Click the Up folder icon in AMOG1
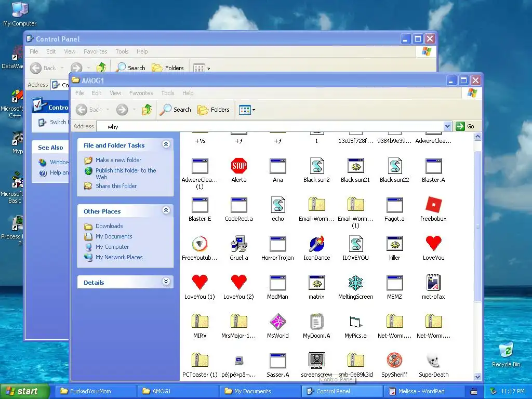The image size is (532, 399). [x=147, y=110]
